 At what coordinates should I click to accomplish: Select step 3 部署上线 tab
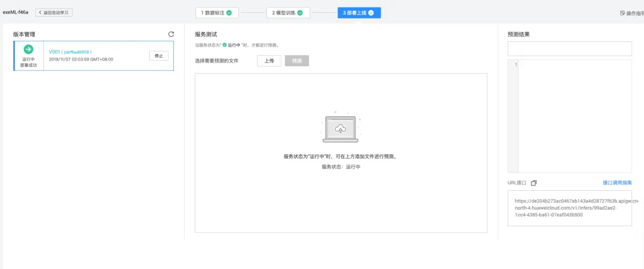click(359, 12)
